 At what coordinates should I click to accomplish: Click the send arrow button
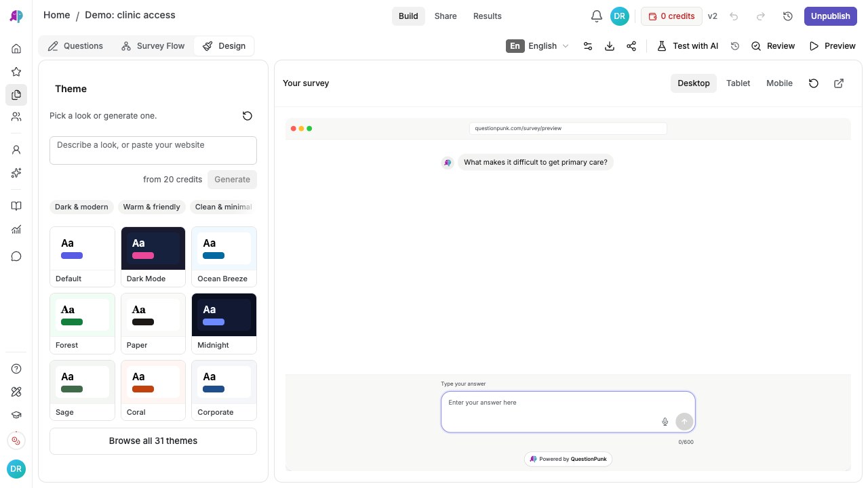point(684,422)
